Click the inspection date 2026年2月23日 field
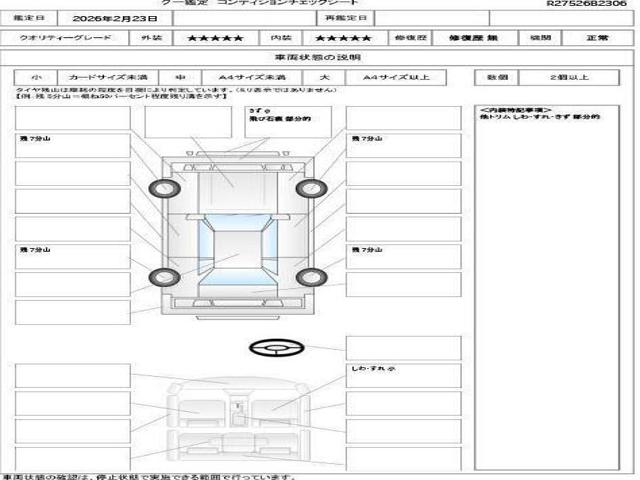 pyautogui.click(x=115, y=18)
